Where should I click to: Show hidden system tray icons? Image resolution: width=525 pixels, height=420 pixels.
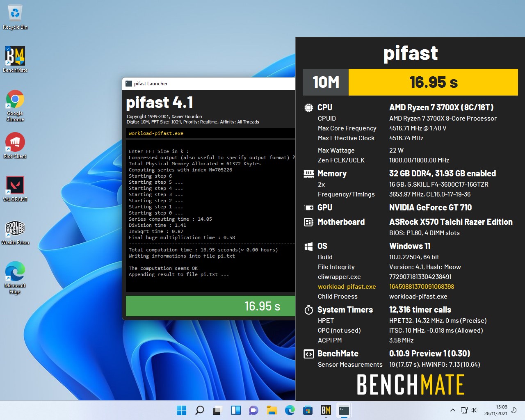[453, 410]
